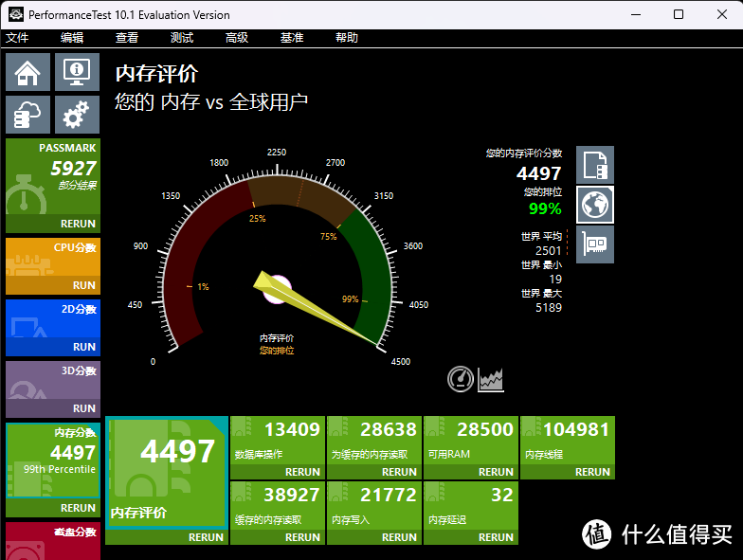Image resolution: width=743 pixels, height=560 pixels.
Task: Click the 您的 内存 vs 全球用户 subtitle
Action: click(211, 102)
